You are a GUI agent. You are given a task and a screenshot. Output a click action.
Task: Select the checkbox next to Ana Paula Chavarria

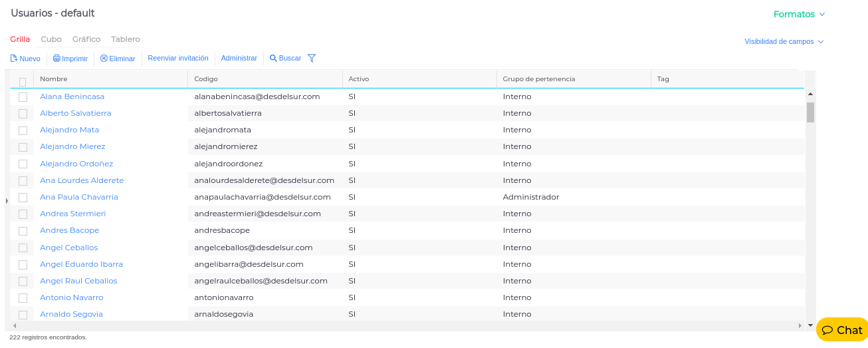click(x=23, y=198)
